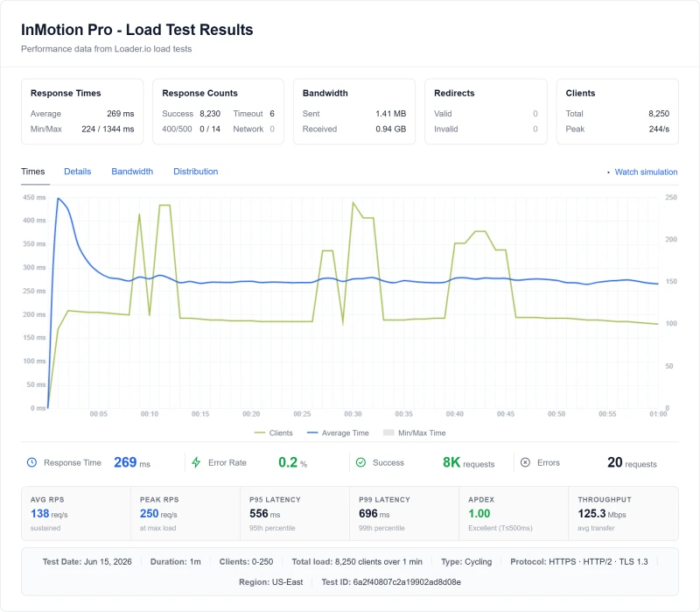Open the Bandwidth tab
700x612 pixels.
point(132,172)
